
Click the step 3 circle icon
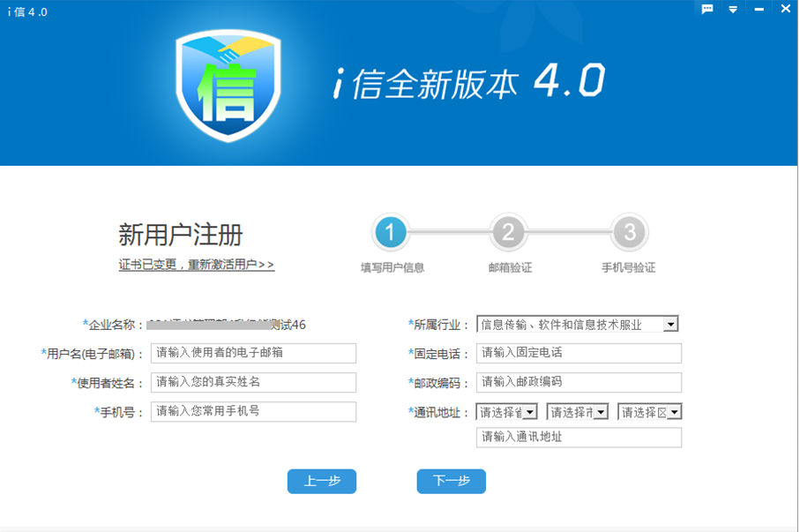click(629, 234)
